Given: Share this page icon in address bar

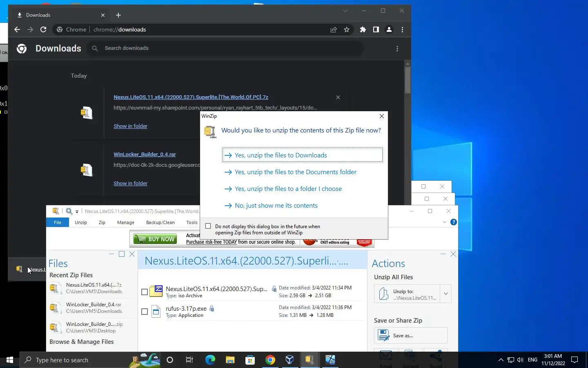Looking at the screenshot, I should tap(334, 29).
